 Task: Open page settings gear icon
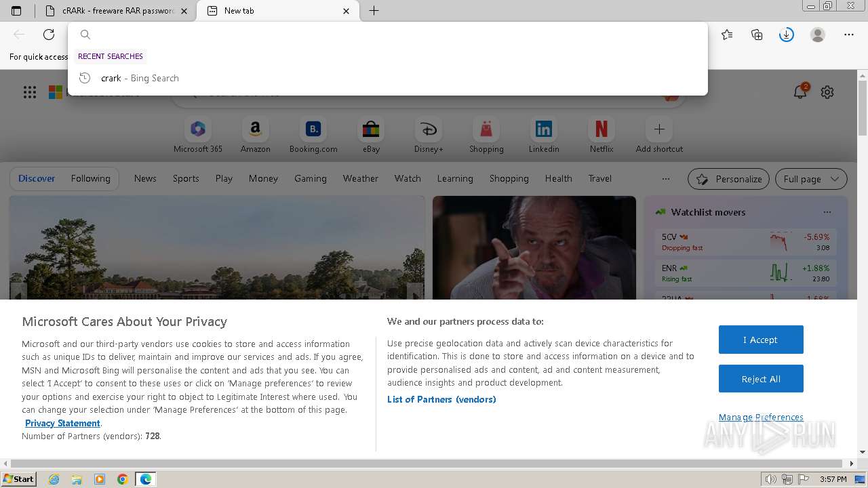(x=827, y=92)
